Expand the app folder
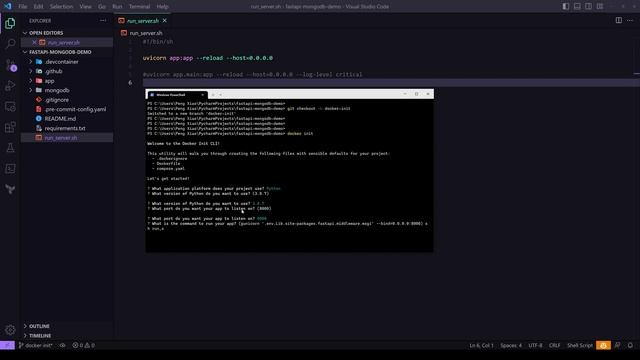 49,81
